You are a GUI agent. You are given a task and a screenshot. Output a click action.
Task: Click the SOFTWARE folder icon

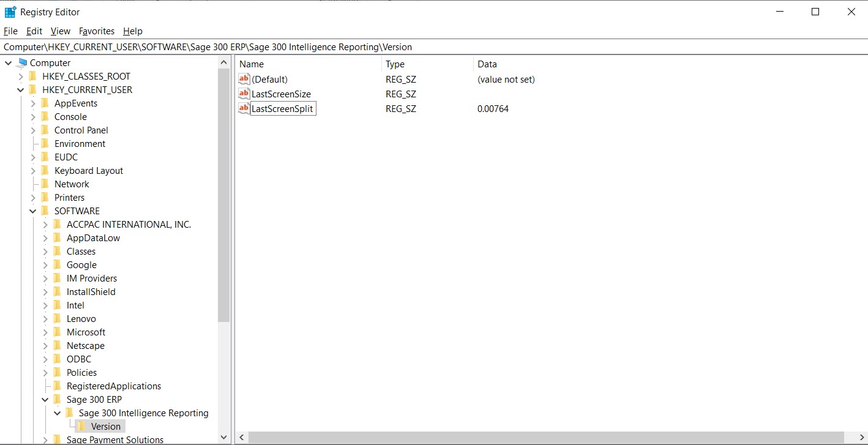pyautogui.click(x=45, y=211)
